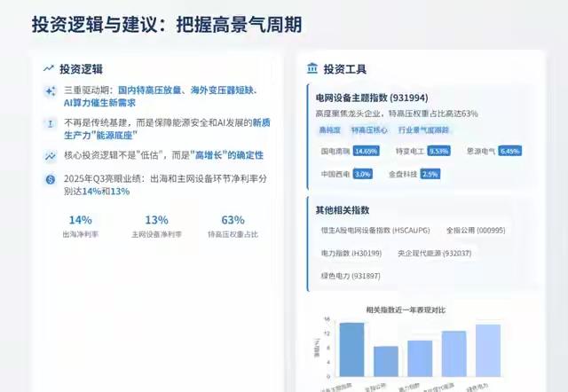Viewport: 568px width, 392px height.
Task: Click the 投资工具 section heading
Action: click(x=345, y=69)
